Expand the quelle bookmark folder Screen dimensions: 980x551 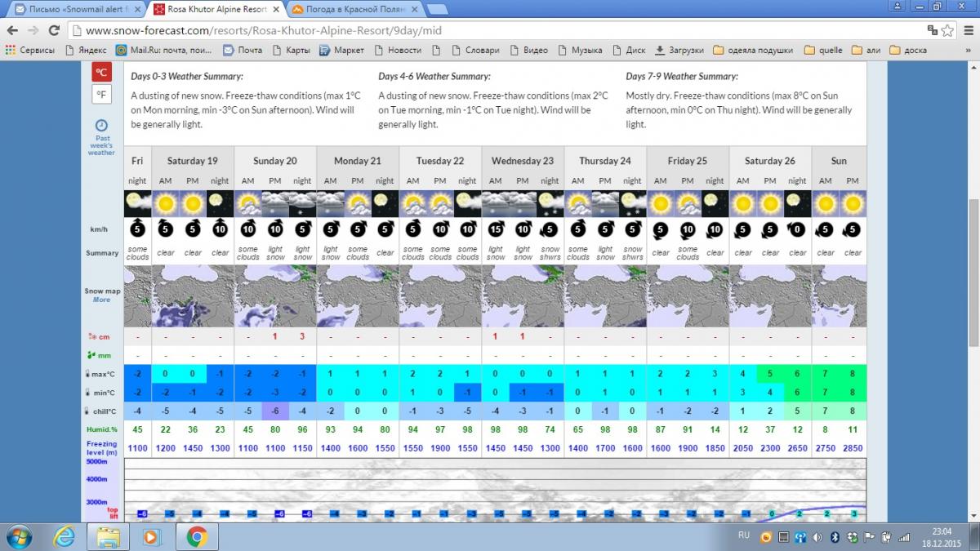(823, 50)
